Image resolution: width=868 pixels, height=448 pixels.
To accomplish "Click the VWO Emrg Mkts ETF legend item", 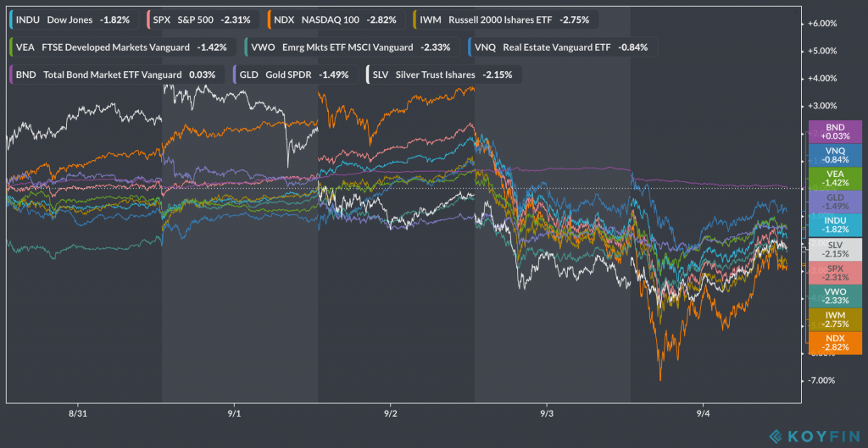I will 352,47.
